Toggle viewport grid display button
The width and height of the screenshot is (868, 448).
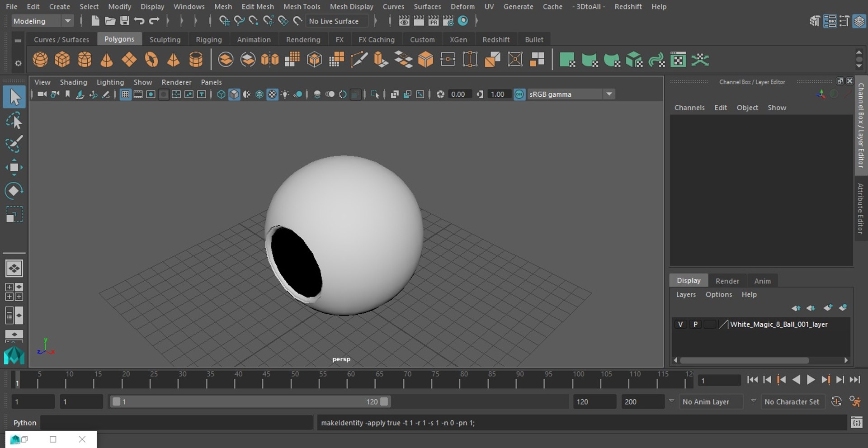125,94
